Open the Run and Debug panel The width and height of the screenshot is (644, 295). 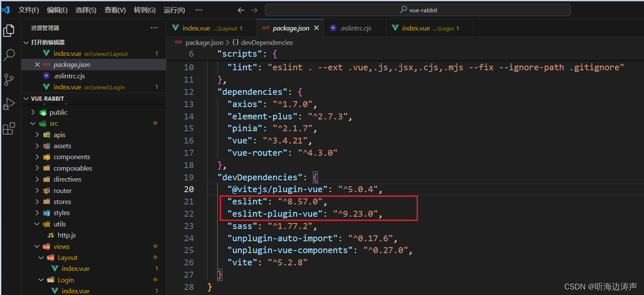point(9,104)
